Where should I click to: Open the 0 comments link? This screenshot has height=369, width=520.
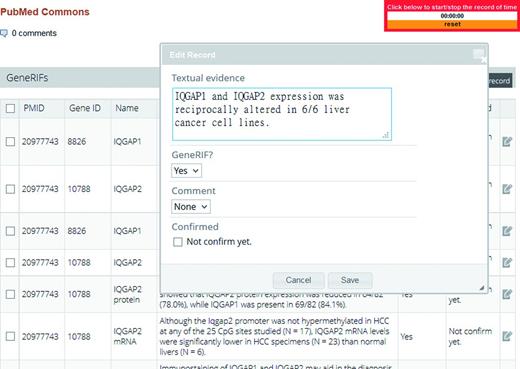pyautogui.click(x=34, y=33)
